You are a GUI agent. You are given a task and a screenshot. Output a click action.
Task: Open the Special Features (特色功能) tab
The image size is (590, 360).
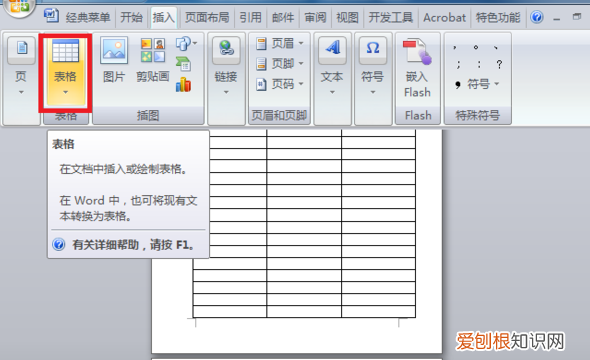pos(498,17)
